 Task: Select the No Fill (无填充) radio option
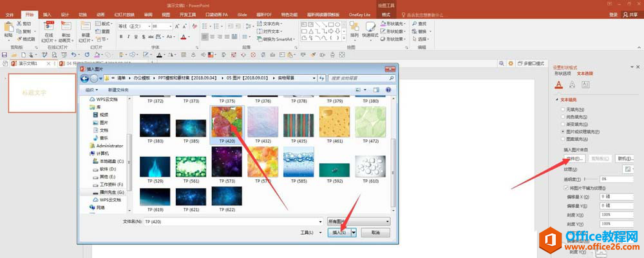point(563,110)
